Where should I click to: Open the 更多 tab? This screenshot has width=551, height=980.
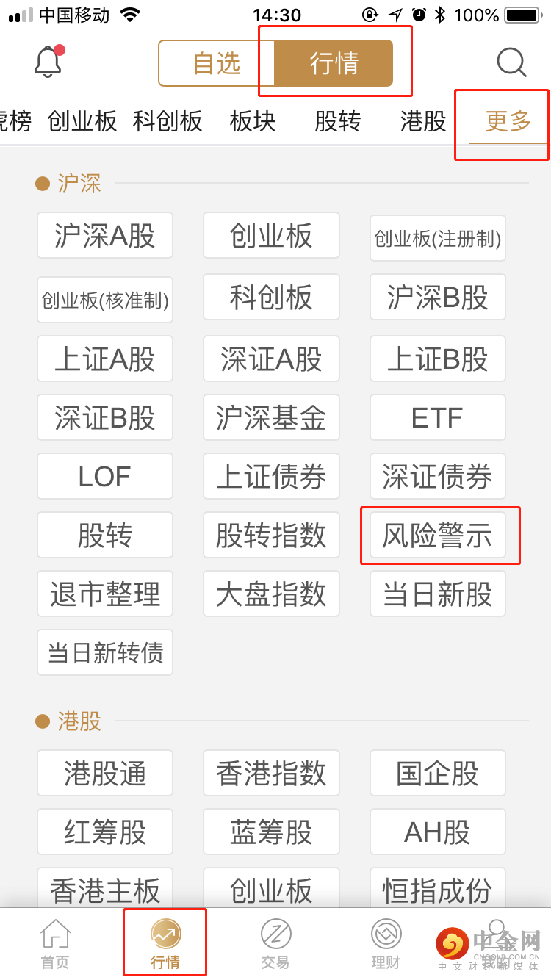pyautogui.click(x=508, y=121)
